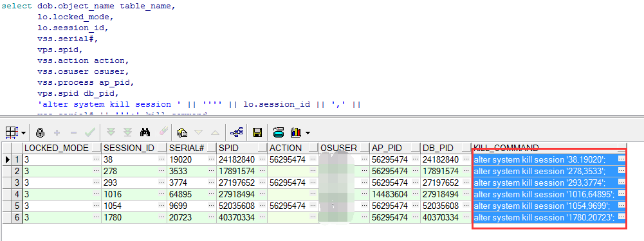Open ellipsis editor for AP_PID 14483604
This screenshot has height=241, width=644.
coord(415,194)
